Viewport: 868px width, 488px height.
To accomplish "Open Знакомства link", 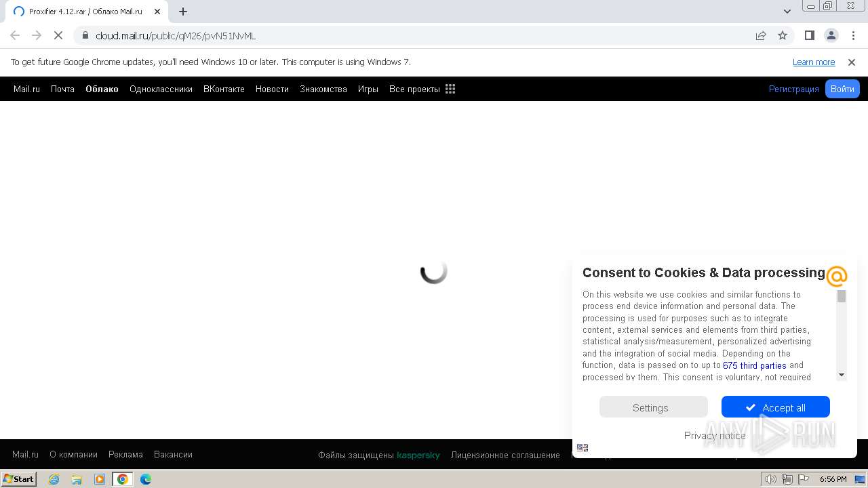I will click(323, 89).
